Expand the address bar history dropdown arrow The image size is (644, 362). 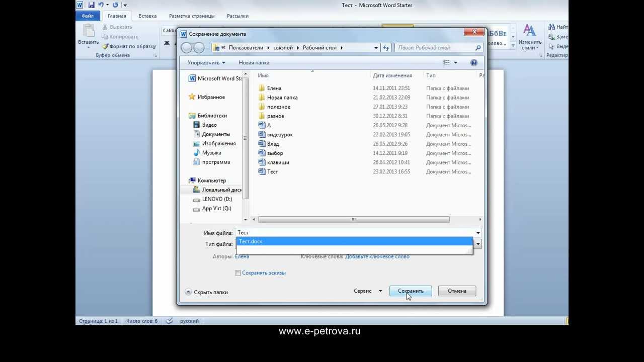pos(376,48)
